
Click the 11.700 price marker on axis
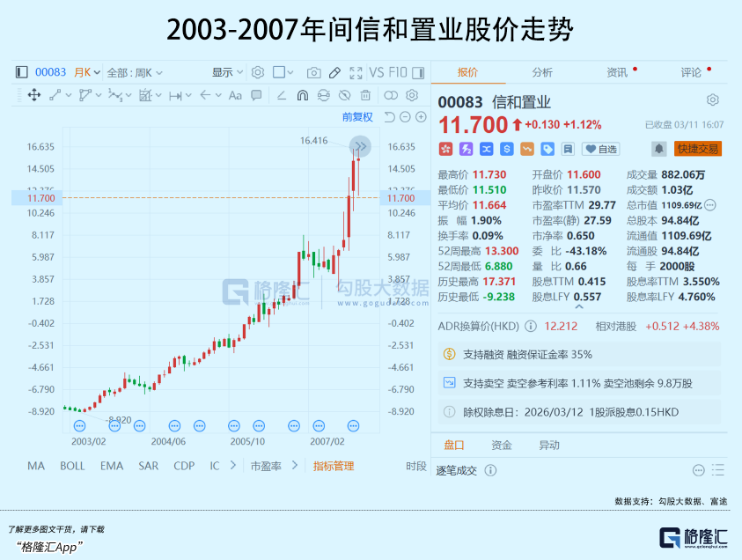[400, 198]
